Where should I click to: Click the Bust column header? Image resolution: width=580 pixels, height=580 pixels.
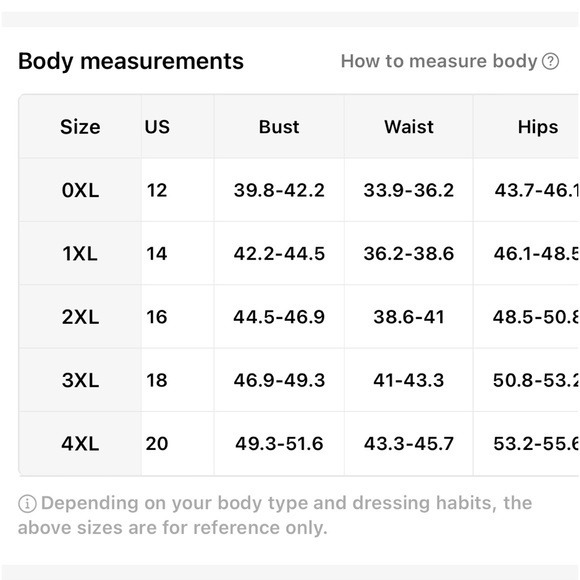pyautogui.click(x=279, y=127)
